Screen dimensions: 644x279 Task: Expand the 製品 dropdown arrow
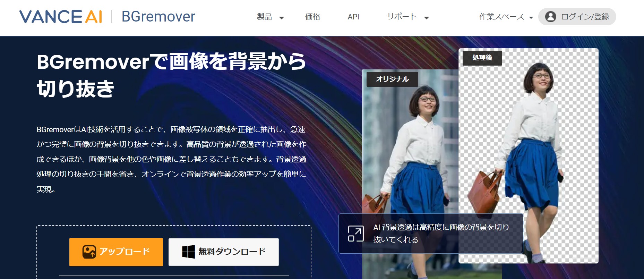click(282, 18)
